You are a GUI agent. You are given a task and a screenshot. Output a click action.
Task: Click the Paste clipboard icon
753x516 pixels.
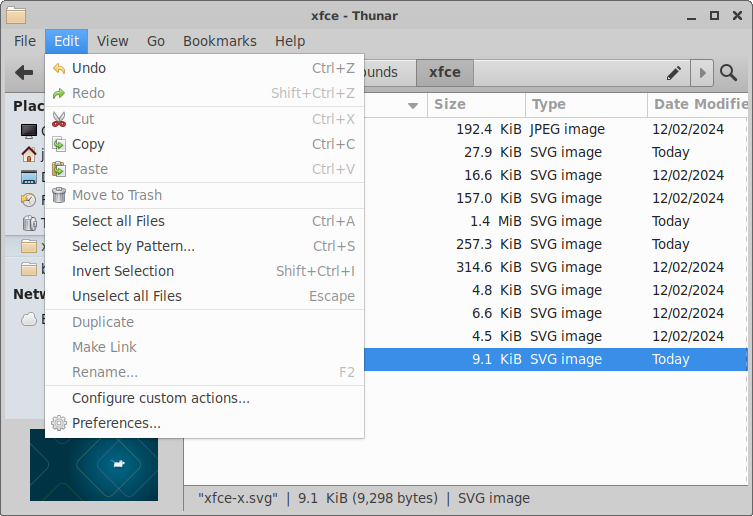pyautogui.click(x=59, y=169)
